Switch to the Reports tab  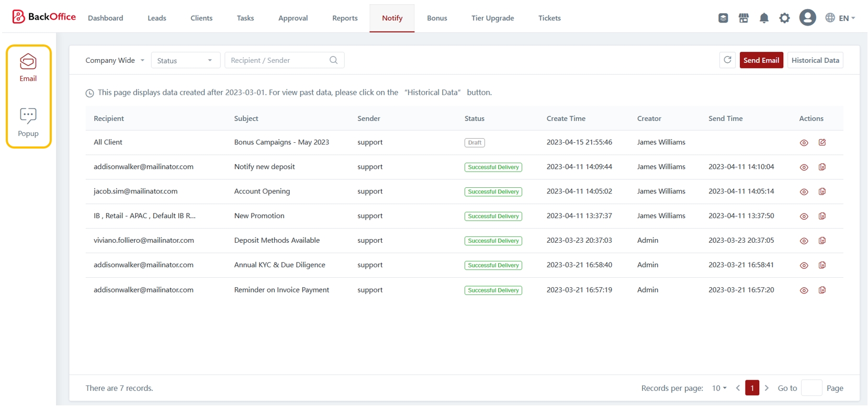coord(345,18)
